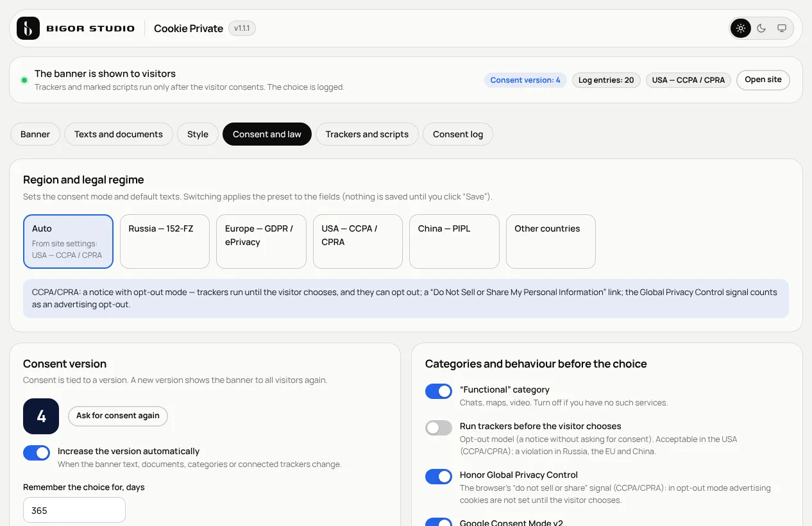This screenshot has width=812, height=526.
Task: Switch to dark theme moon icon
Action: [761, 28]
